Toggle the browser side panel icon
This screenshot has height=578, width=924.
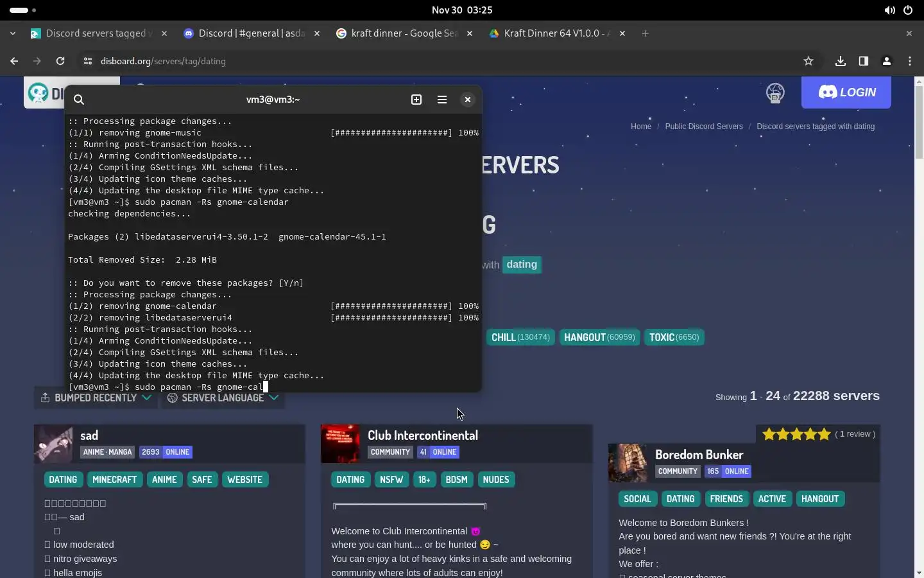864,61
